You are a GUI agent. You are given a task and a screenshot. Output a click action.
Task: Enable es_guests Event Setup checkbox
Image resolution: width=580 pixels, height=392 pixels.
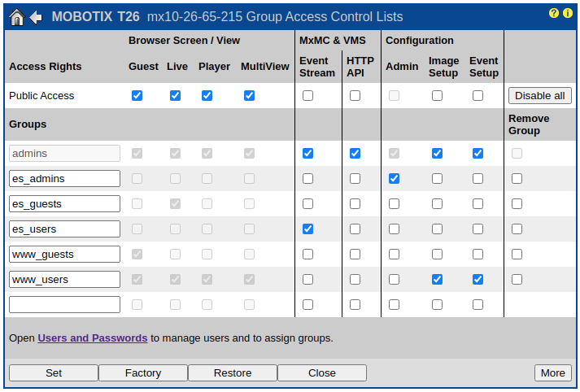[x=478, y=204]
